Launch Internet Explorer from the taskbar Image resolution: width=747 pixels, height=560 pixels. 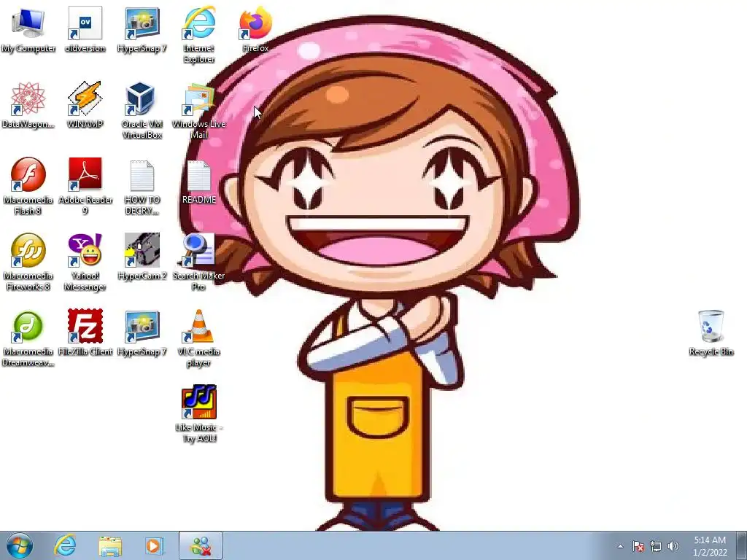pos(65,545)
